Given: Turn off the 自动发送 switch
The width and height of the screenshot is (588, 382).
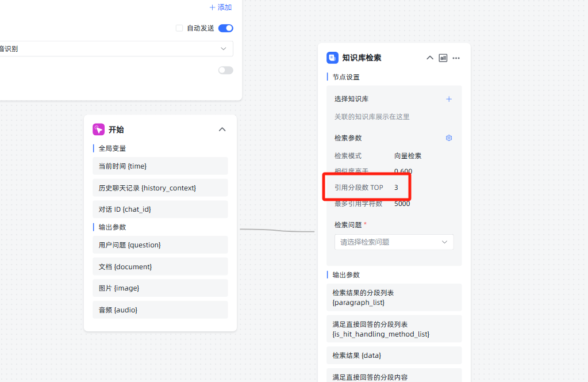Looking at the screenshot, I should tap(226, 28).
